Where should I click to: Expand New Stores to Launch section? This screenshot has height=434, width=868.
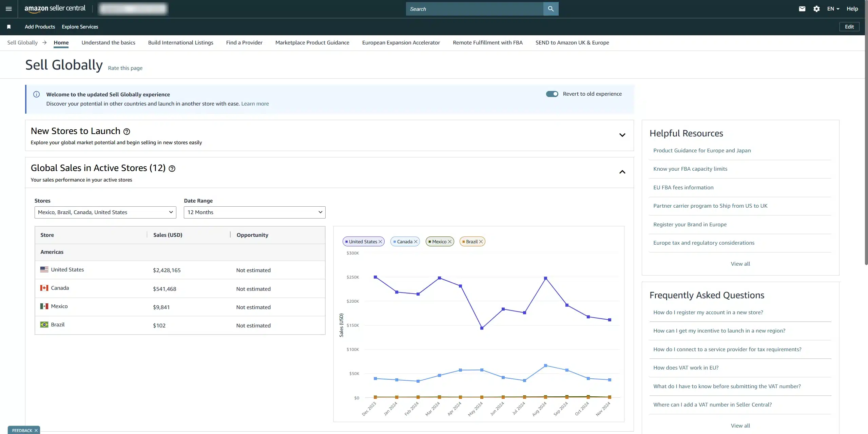pos(622,135)
